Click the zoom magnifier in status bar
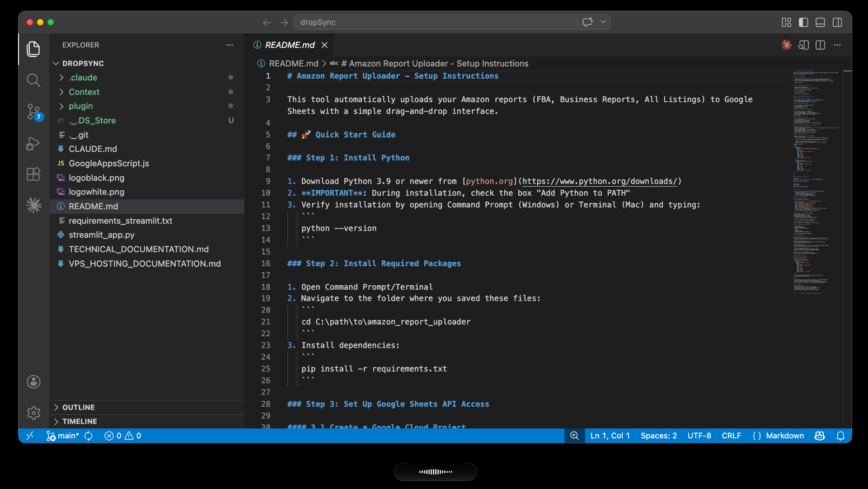This screenshot has width=868, height=489. (574, 436)
